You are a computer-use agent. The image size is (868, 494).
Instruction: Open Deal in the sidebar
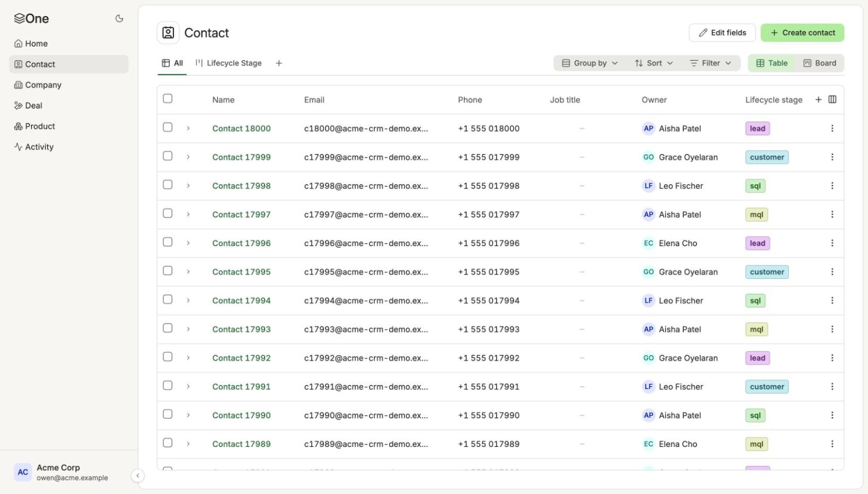[x=69, y=105]
